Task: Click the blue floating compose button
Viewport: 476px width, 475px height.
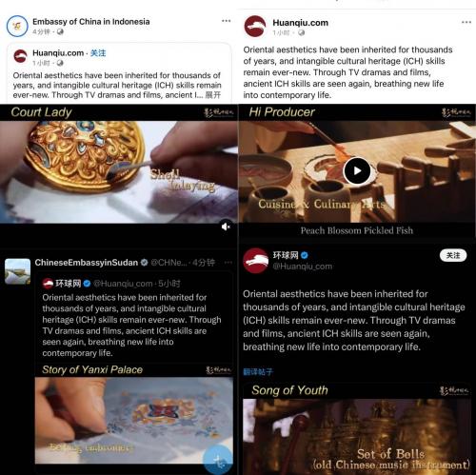Action: tap(218, 459)
